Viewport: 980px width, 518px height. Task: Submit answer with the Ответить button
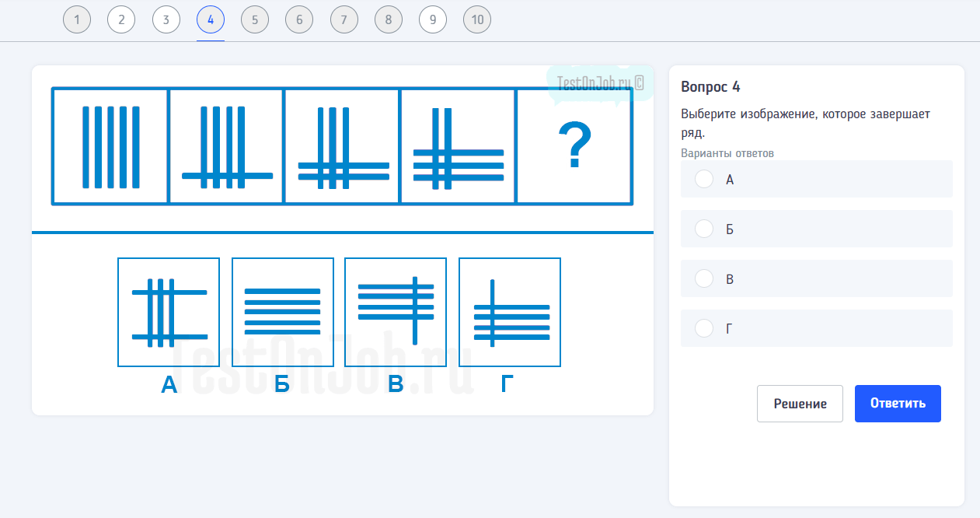(x=898, y=404)
